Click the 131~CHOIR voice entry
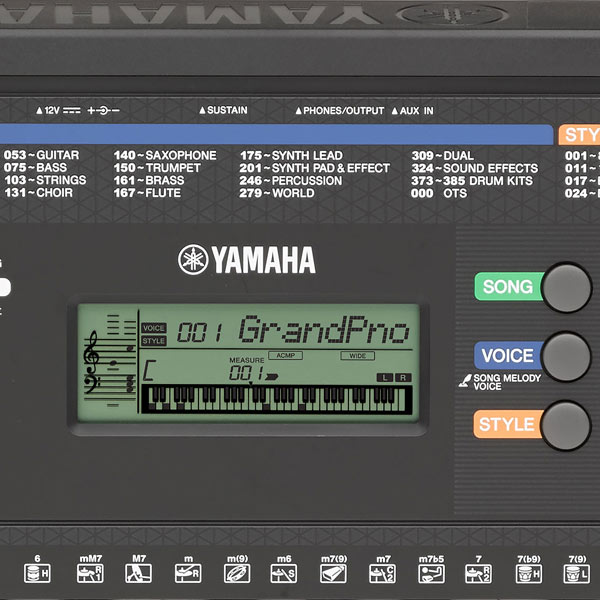Viewport: 600px width, 600px height. (x=38, y=192)
